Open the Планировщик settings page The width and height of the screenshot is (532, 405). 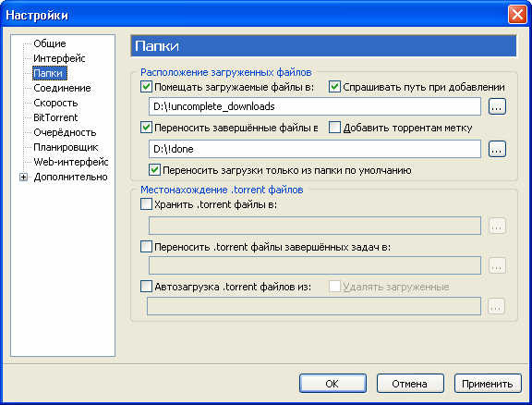pos(66,147)
